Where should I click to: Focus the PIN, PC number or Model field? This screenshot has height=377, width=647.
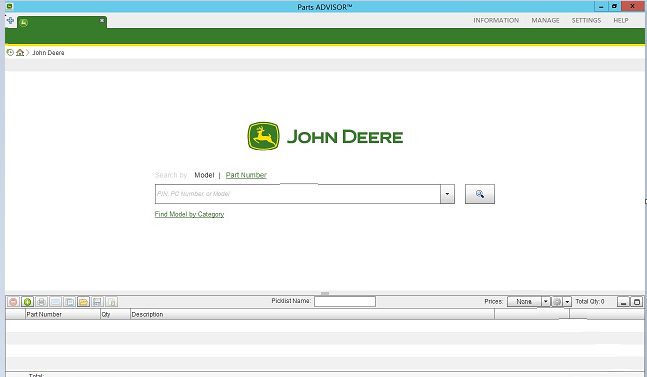(298, 194)
